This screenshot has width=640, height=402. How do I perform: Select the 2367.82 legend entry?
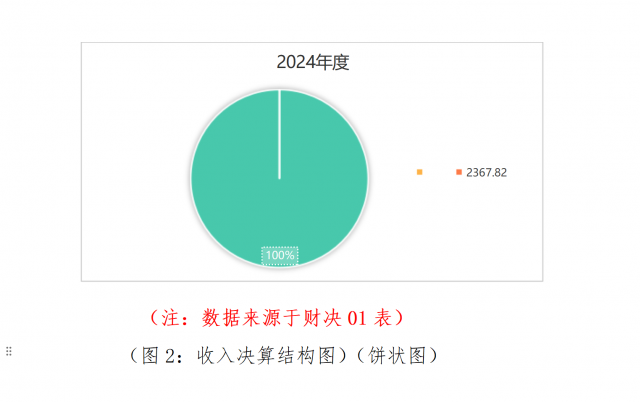486,173
